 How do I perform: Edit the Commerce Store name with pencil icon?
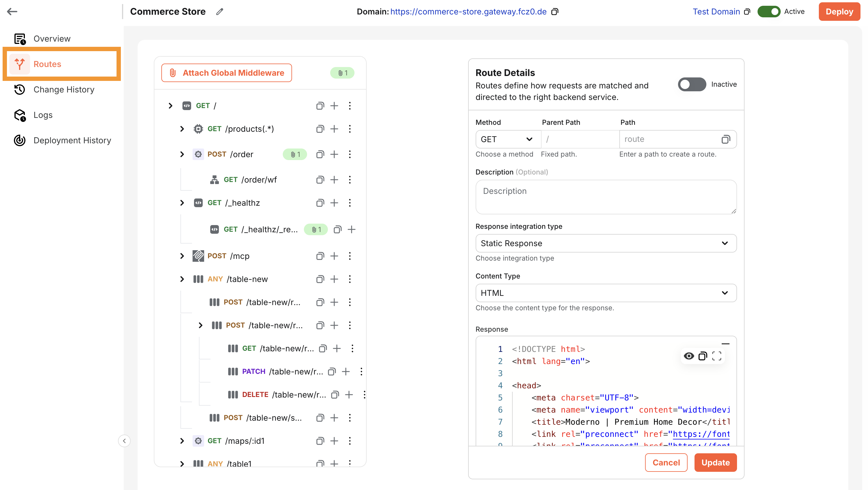click(219, 12)
